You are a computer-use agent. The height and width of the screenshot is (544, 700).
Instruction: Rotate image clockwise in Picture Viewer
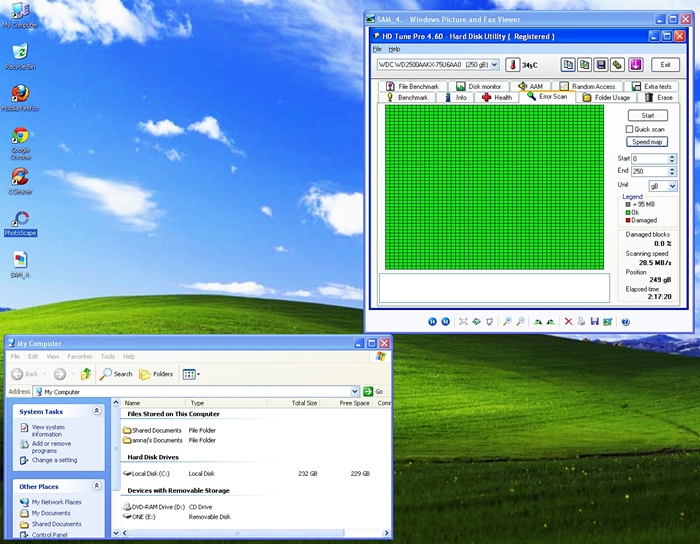click(538, 321)
